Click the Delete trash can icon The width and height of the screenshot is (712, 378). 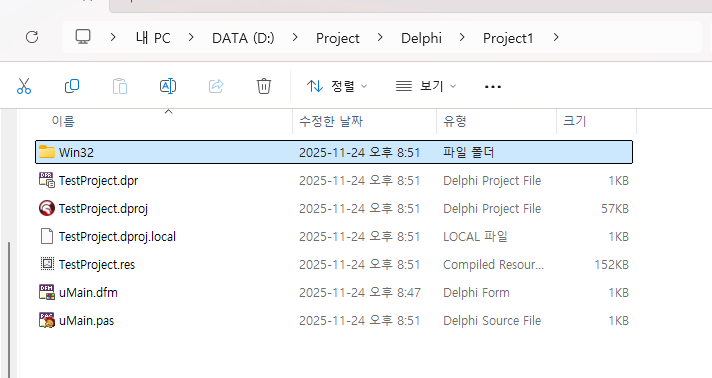coord(264,86)
